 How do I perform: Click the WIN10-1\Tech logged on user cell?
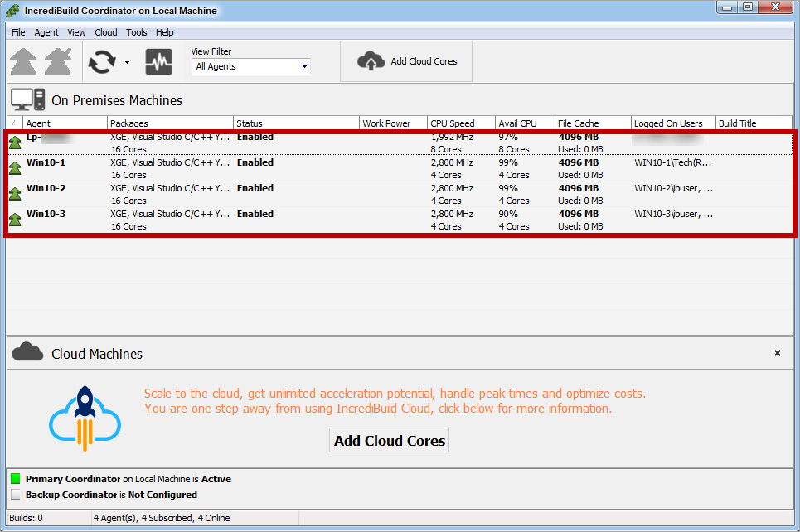pyautogui.click(x=672, y=162)
